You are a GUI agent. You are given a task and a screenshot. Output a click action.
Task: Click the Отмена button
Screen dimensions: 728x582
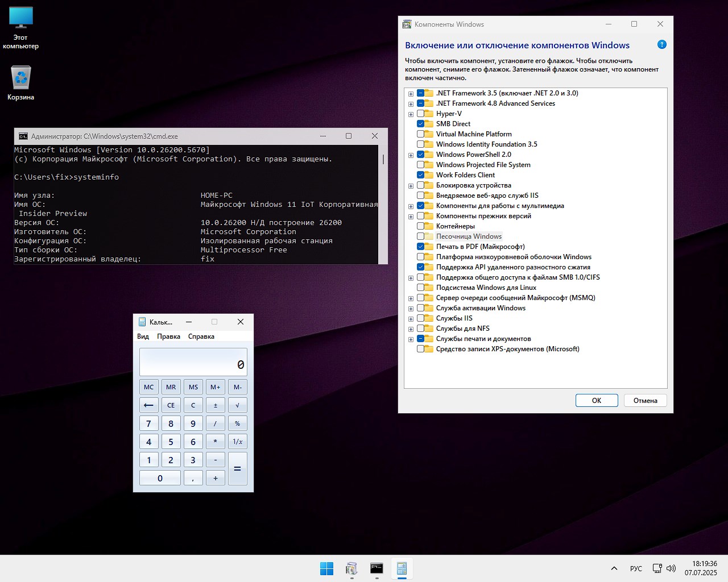point(645,401)
